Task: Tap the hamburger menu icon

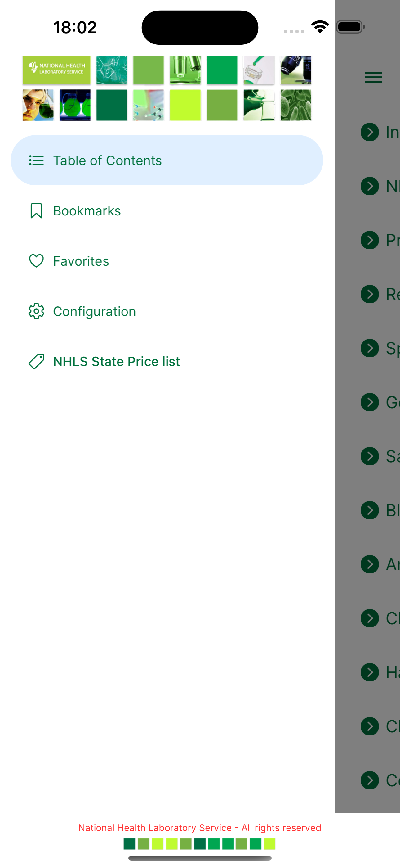Action: [373, 77]
